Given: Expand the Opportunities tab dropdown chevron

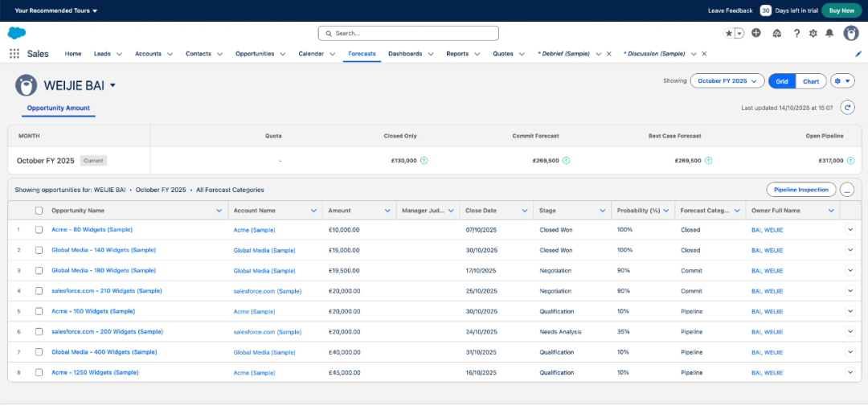Looking at the screenshot, I should [282, 54].
